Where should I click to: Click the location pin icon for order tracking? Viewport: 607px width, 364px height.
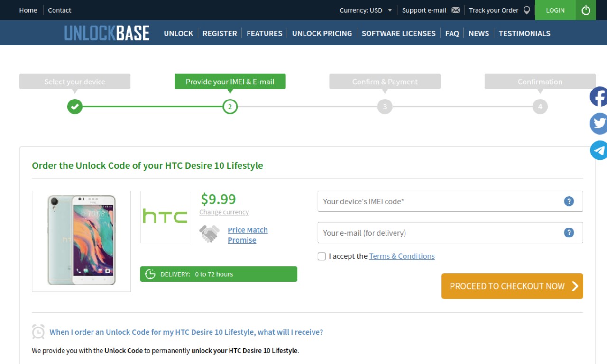[526, 10]
